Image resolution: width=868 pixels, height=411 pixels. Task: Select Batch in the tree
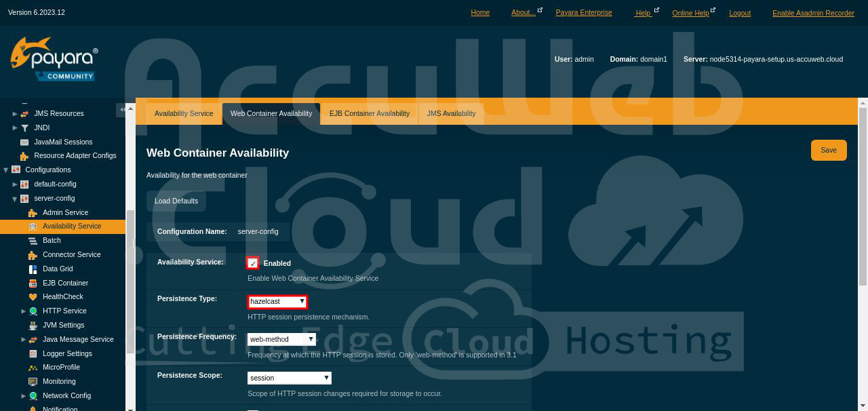(52, 241)
